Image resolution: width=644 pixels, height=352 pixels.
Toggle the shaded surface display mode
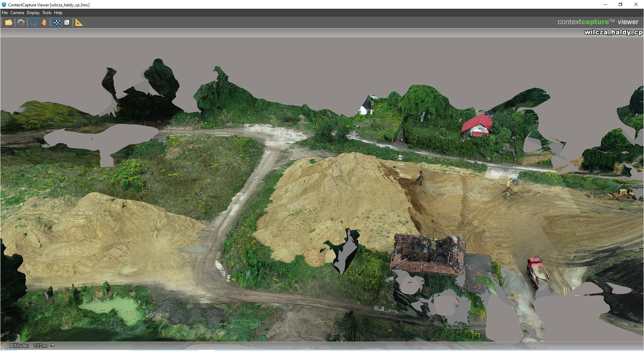(67, 22)
